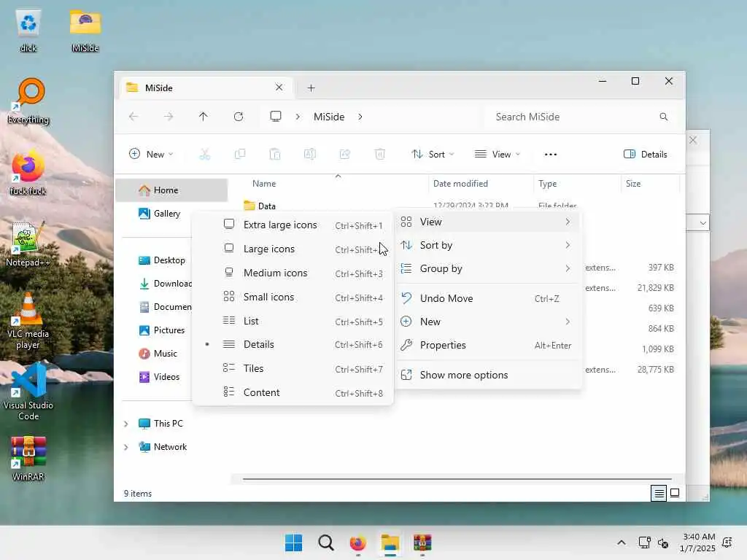Open the View dropdown in toolbar
This screenshot has height=560, width=747.
coord(498,155)
